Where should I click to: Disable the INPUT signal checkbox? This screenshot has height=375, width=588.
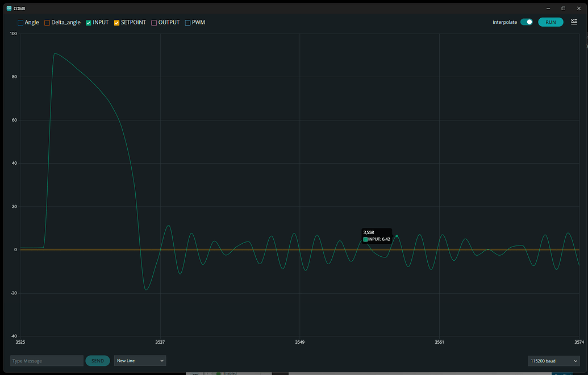tap(88, 22)
